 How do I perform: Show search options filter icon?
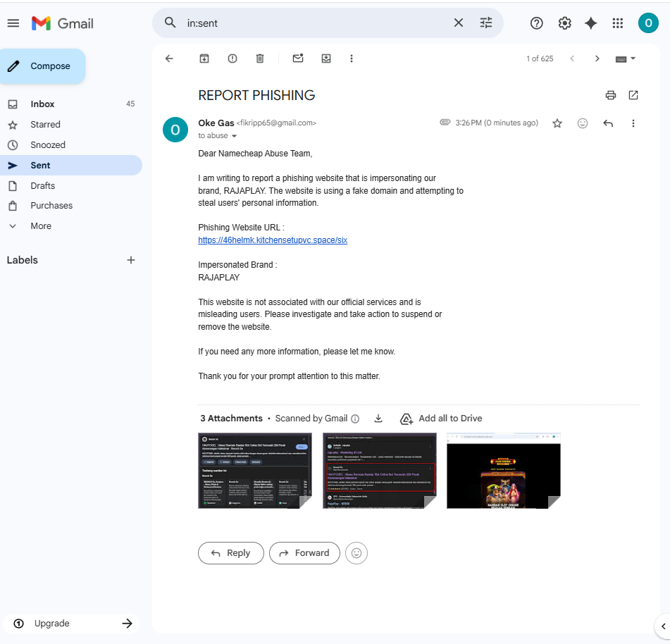pyautogui.click(x=486, y=23)
